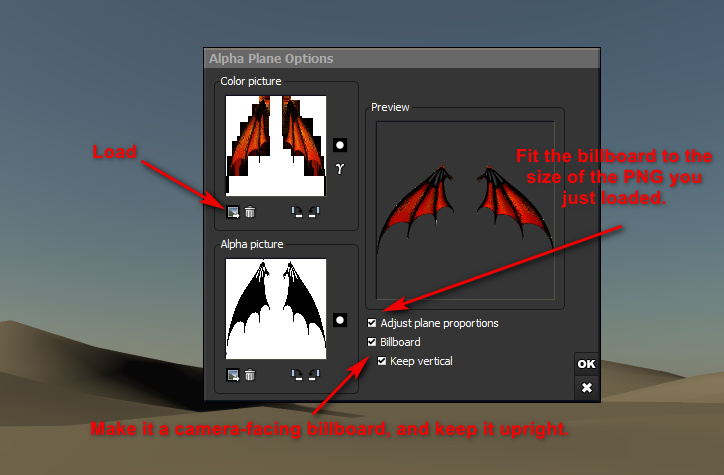Invert the alpha picture

coord(340,320)
